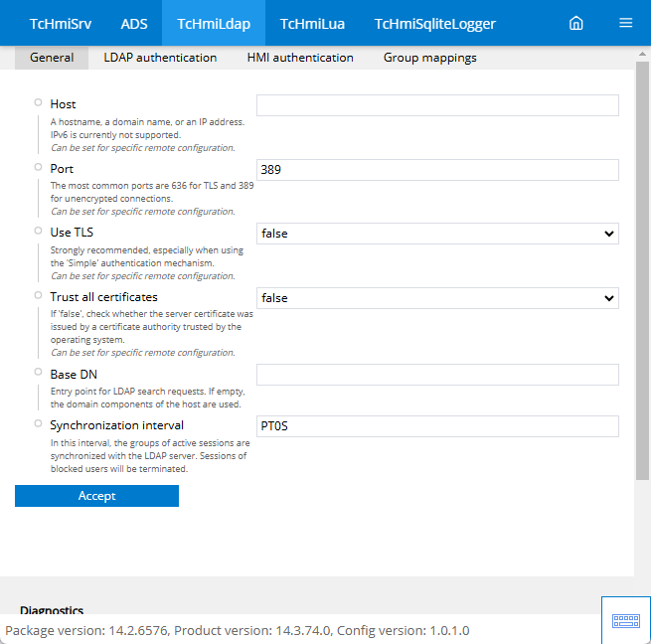Click the Base DN label
Screen dimensions: 651x644
pos(74,374)
